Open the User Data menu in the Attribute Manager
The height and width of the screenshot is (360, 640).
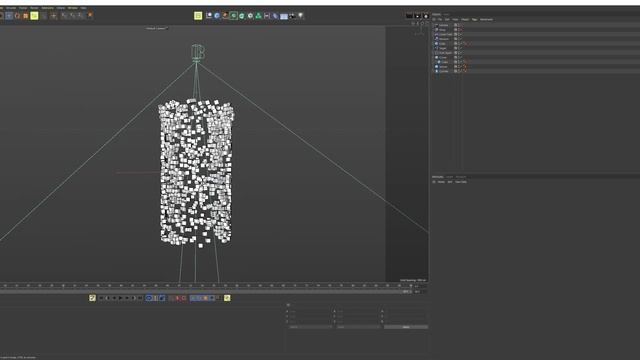[x=461, y=182]
